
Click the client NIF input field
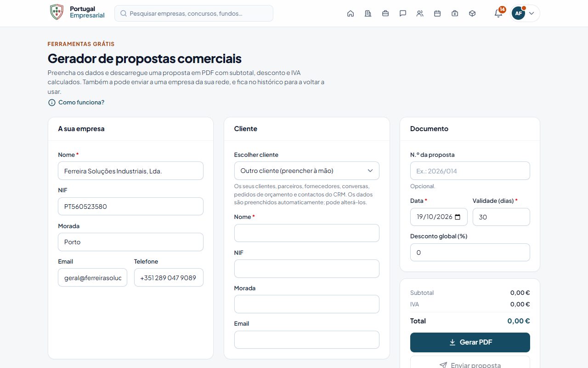pos(307,269)
